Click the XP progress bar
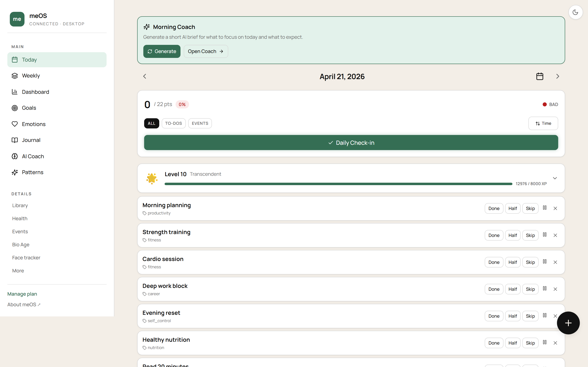The width and height of the screenshot is (588, 367). pyautogui.click(x=338, y=183)
